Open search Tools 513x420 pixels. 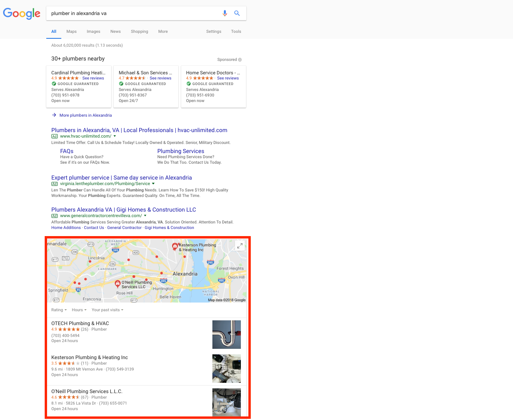tap(236, 32)
